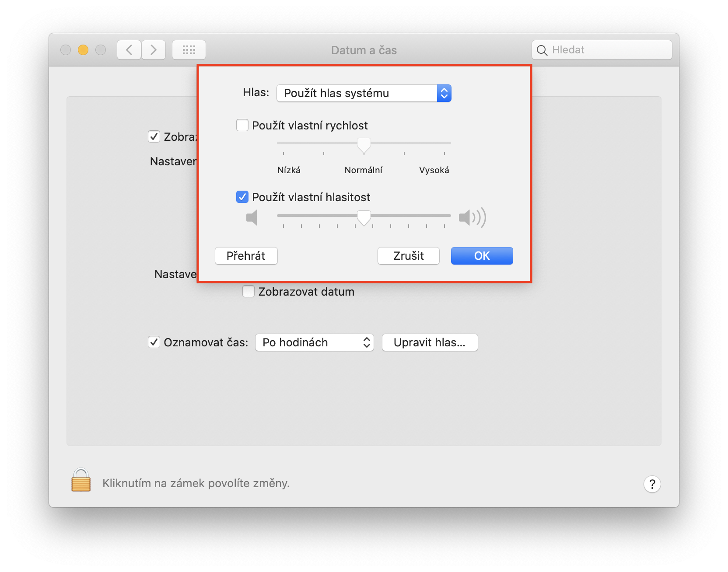This screenshot has height=572, width=728.
Task: Click the search magnifier icon
Action: [x=542, y=50]
